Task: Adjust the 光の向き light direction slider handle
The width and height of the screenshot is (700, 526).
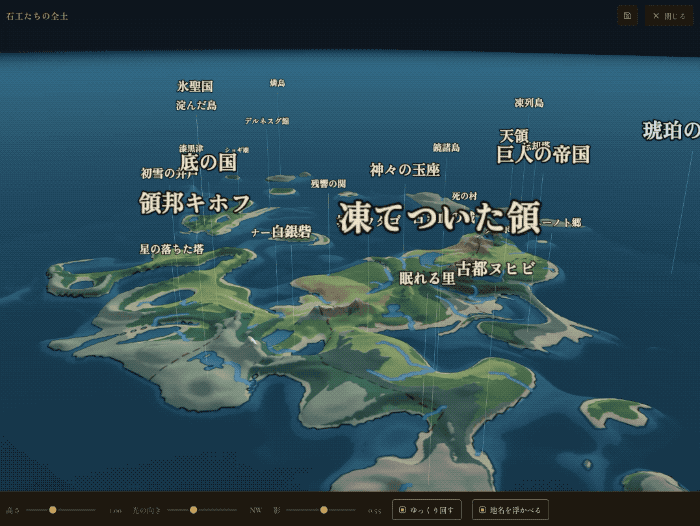Action: 193,509
